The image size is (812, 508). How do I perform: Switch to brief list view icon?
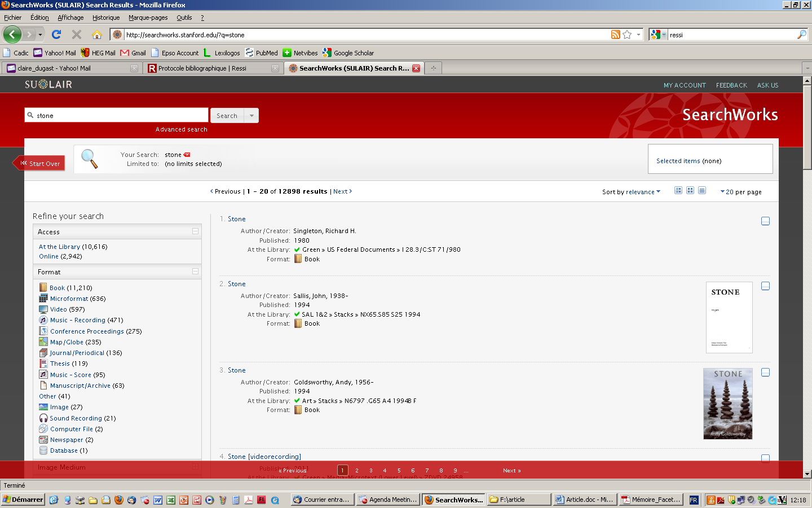702,191
